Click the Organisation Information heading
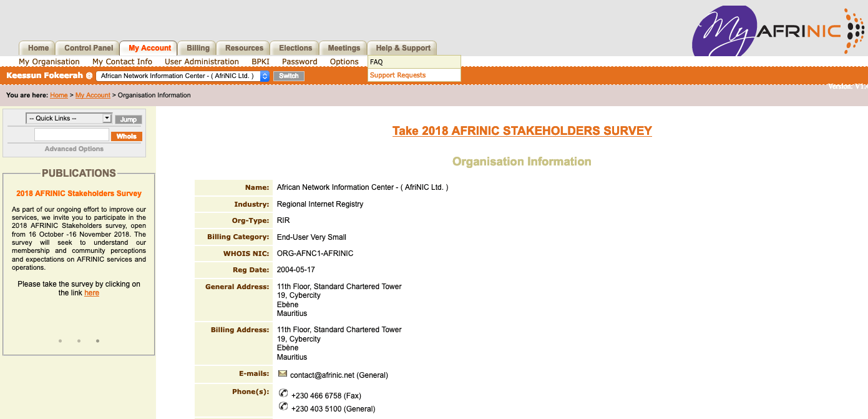 522,162
